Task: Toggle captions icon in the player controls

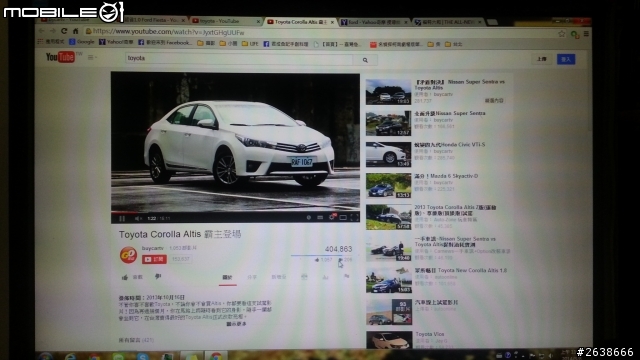Action: (x=320, y=218)
